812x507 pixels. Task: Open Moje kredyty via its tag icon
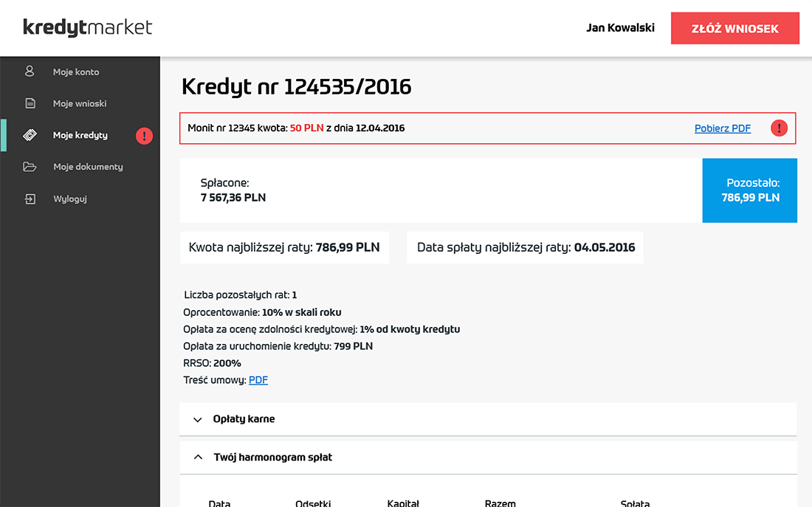[x=30, y=135]
